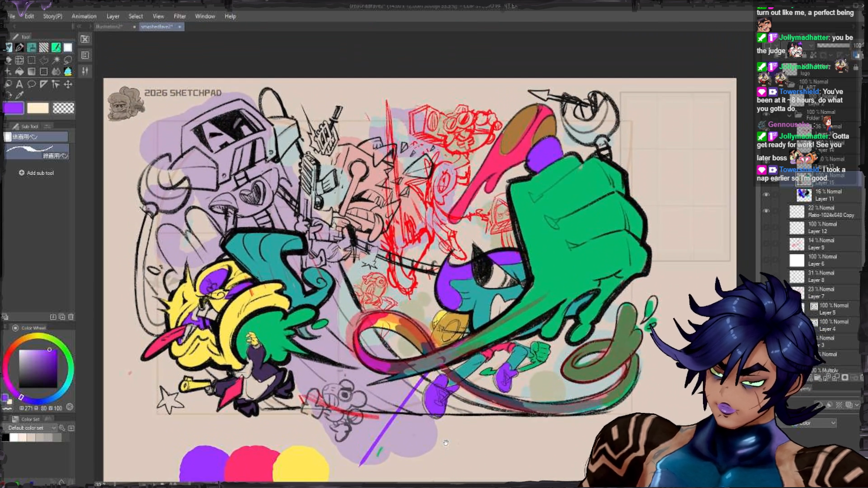Click the trash icon in sub tool panel
Image resolution: width=868 pixels, height=488 pixels.
71,317
